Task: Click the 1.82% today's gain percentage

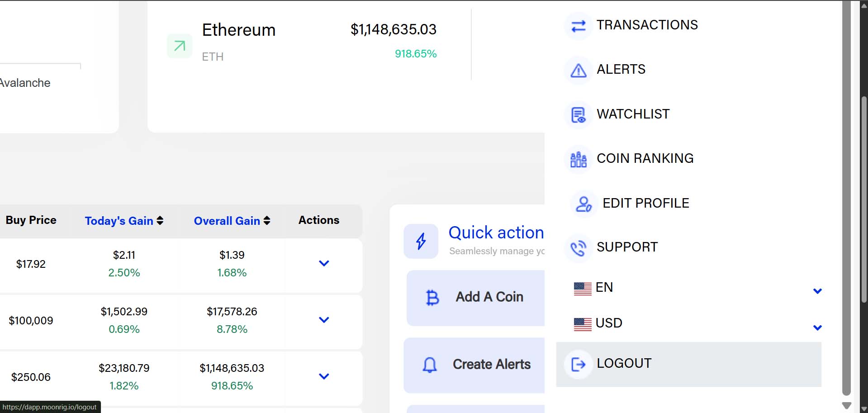Action: [x=124, y=386]
